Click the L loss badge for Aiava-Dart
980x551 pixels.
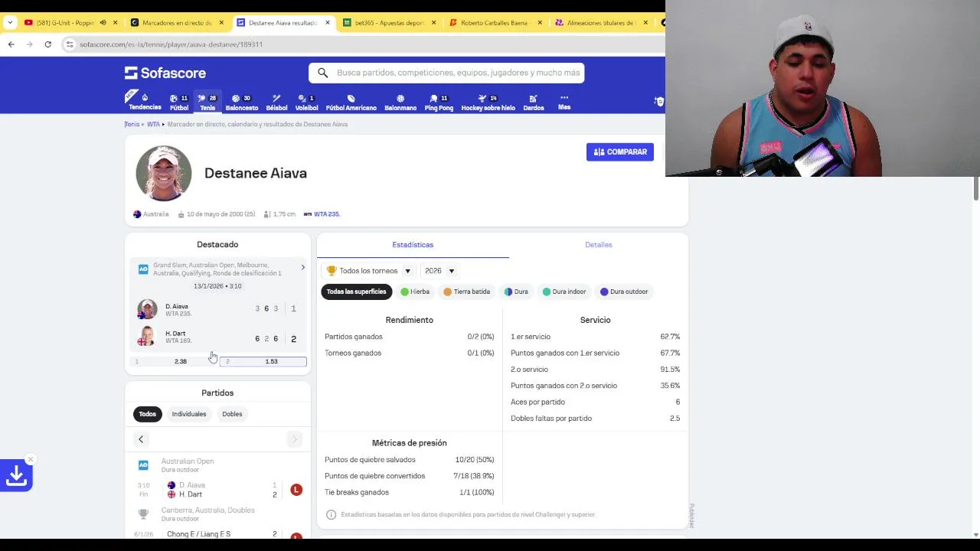[296, 490]
